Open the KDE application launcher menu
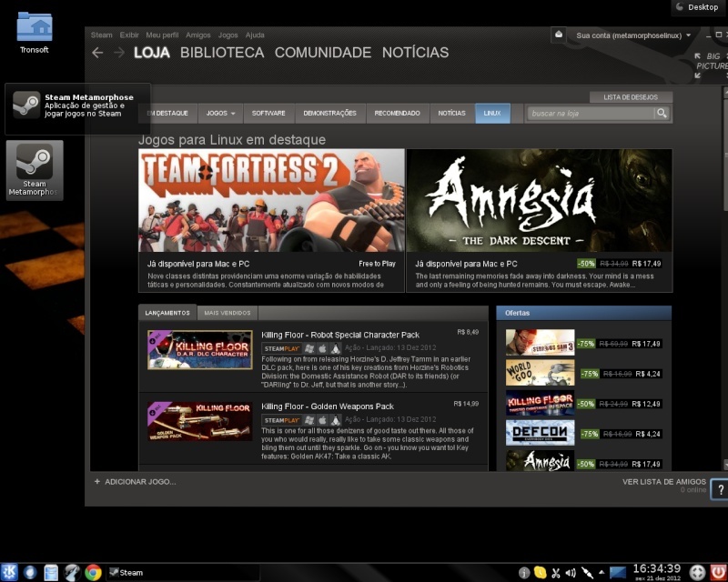The width and height of the screenshot is (728, 582). [9, 572]
